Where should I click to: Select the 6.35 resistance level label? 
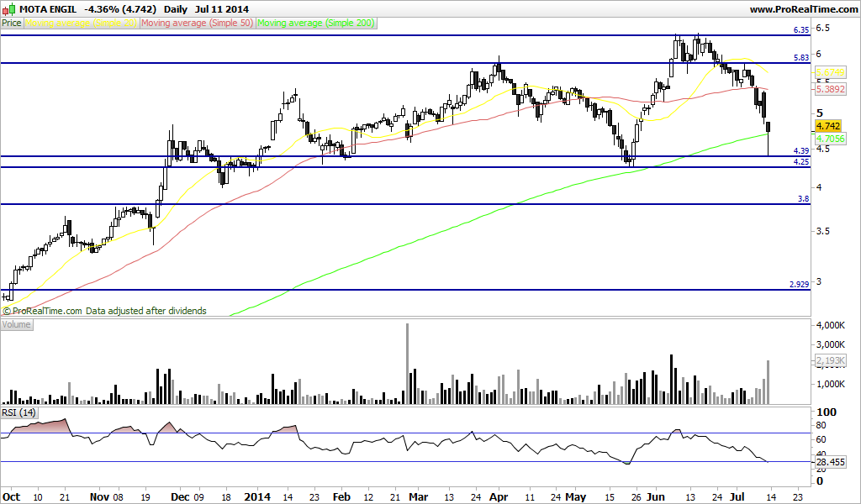tap(801, 30)
